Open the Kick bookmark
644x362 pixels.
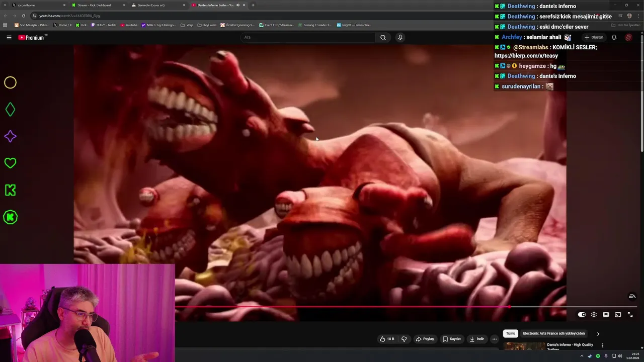(x=82, y=25)
